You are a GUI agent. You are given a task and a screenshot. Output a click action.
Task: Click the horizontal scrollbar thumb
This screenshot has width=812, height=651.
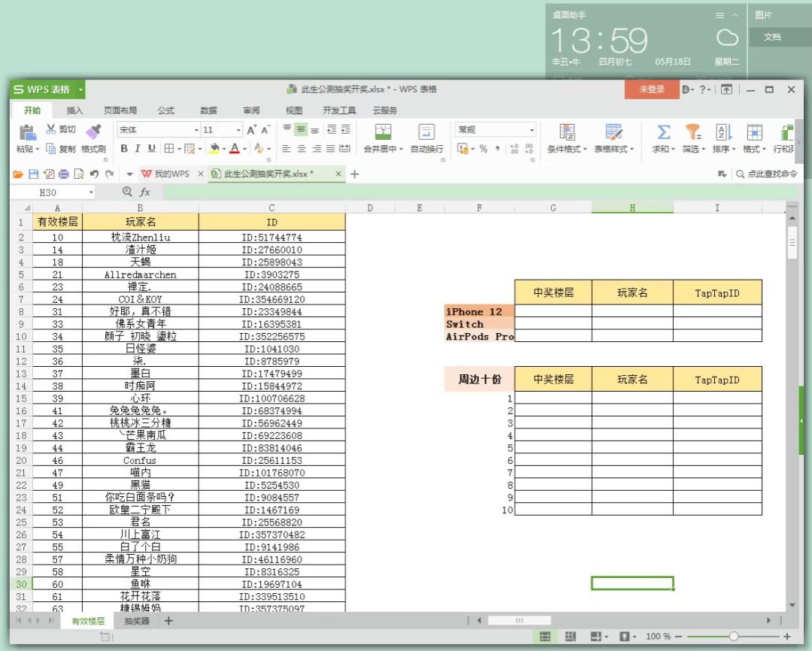coord(520,620)
